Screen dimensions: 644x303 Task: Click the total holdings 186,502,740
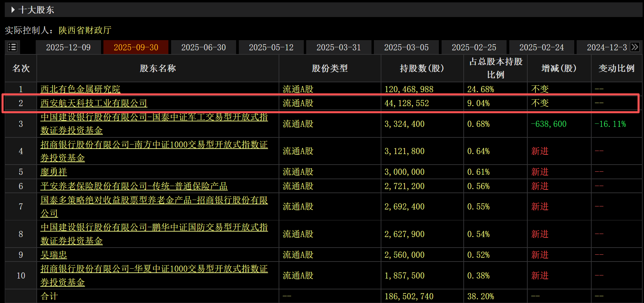[409, 296]
